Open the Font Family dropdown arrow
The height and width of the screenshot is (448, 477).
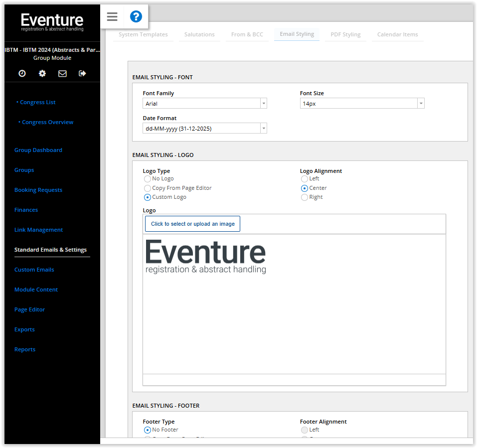pyautogui.click(x=264, y=104)
